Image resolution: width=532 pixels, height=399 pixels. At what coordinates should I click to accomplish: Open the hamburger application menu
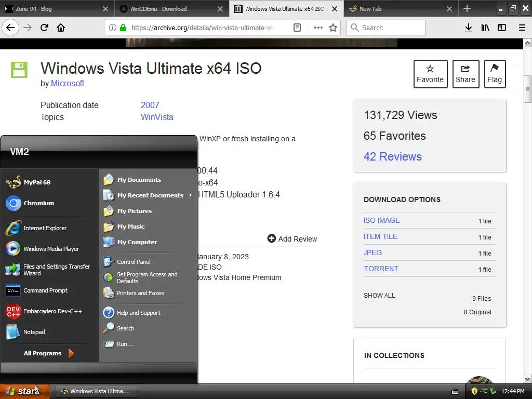click(x=522, y=28)
